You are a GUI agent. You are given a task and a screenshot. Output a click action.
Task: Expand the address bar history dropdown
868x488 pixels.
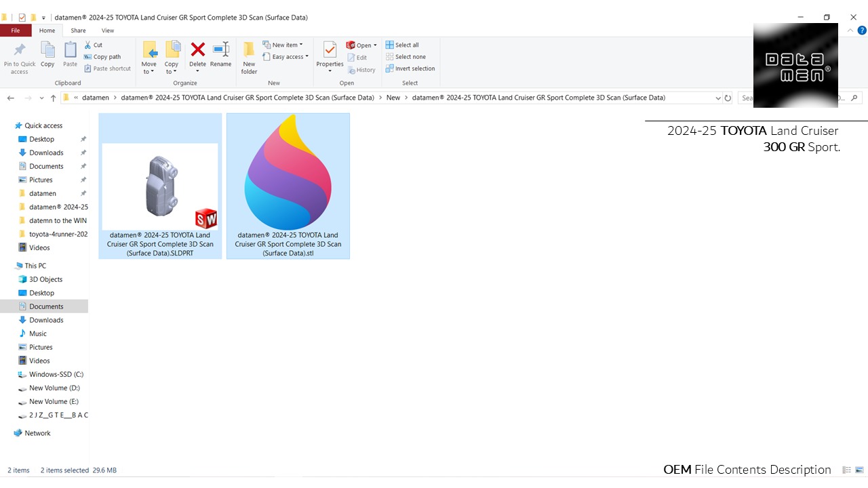(718, 98)
